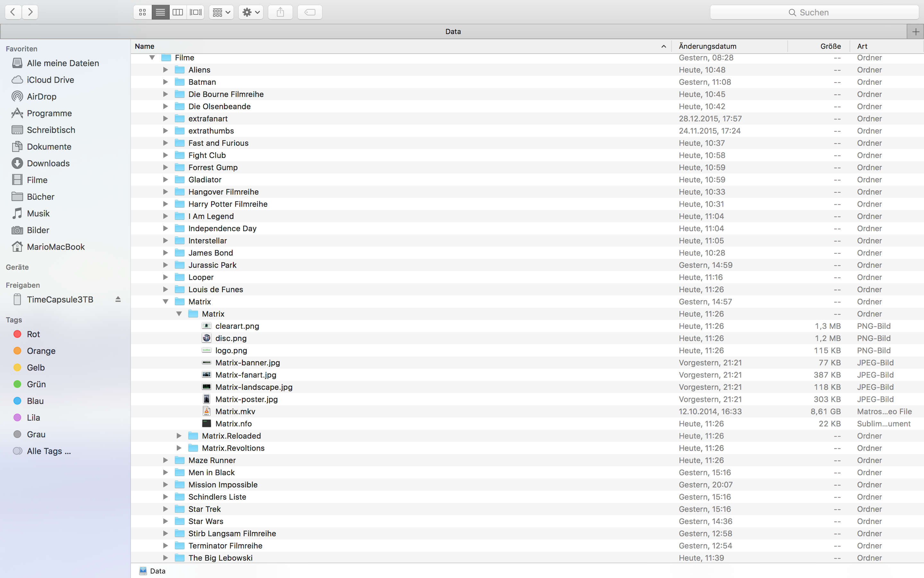The height and width of the screenshot is (578, 924).
Task: Expand the Batman folder
Action: click(165, 82)
